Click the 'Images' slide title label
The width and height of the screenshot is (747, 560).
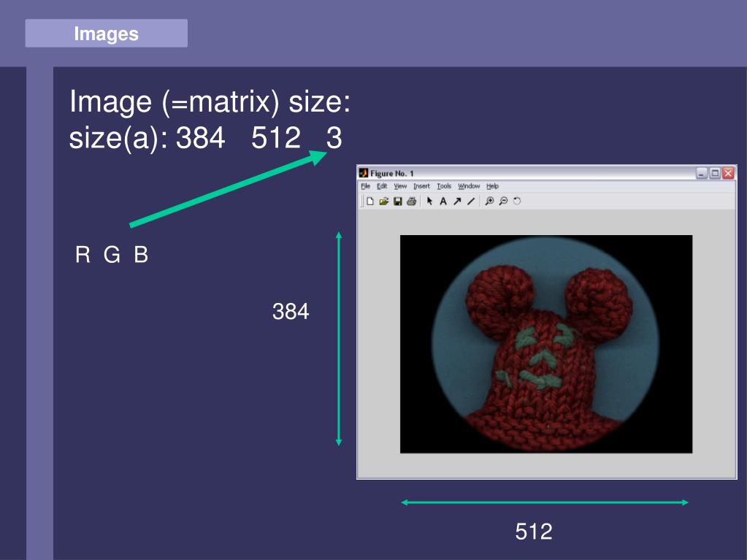coord(106,34)
